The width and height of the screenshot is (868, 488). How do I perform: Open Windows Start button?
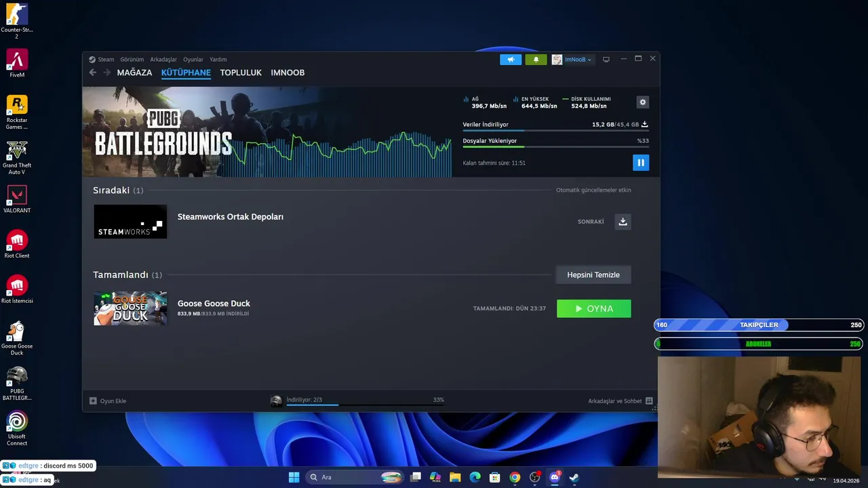tap(294, 477)
